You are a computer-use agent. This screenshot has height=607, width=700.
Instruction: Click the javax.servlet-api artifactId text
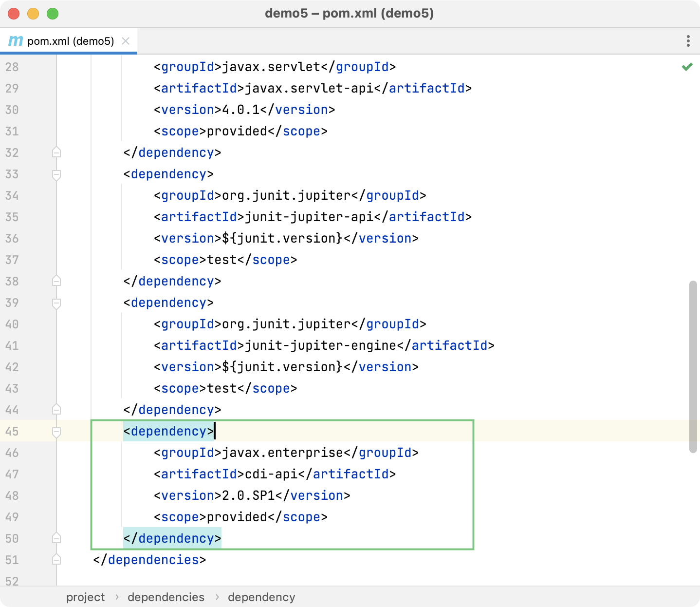[x=309, y=88]
